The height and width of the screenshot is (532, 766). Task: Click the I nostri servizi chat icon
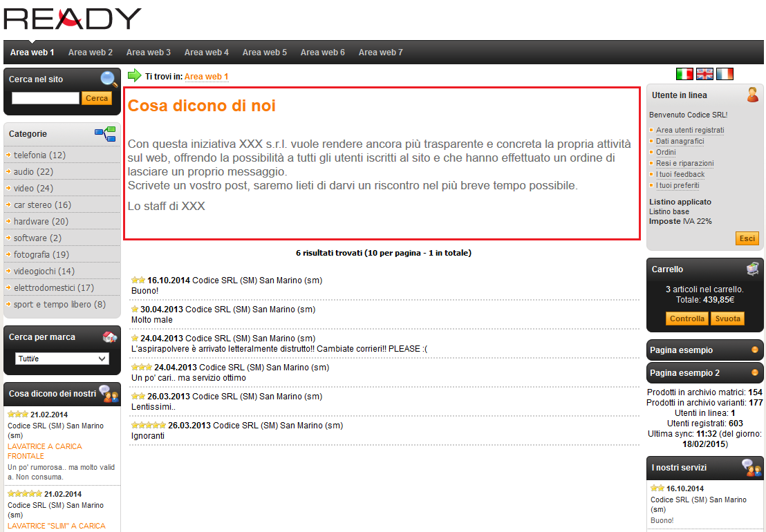coord(751,468)
